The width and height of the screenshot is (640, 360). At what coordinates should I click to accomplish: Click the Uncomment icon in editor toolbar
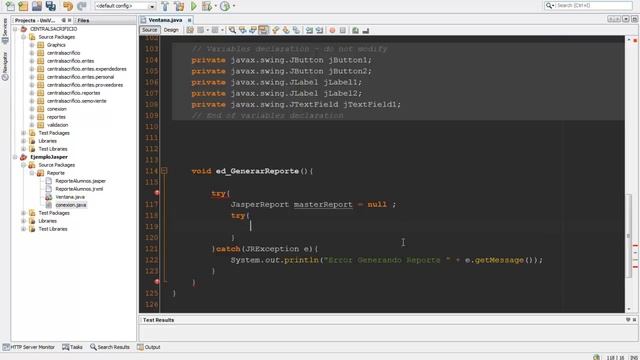click(366, 30)
